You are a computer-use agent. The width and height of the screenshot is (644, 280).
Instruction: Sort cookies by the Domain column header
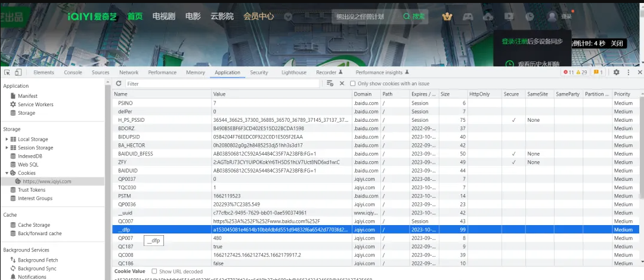pos(366,94)
